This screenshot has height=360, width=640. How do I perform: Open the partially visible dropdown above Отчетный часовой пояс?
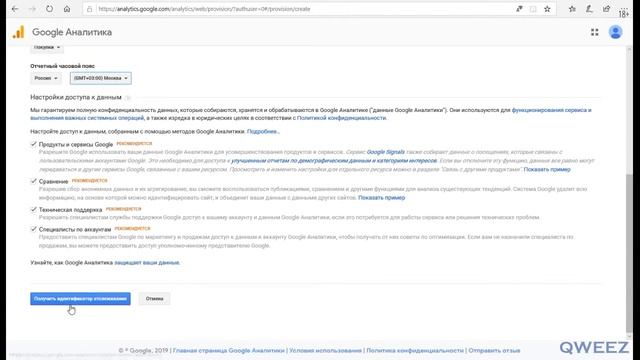pyautogui.click(x=47, y=48)
